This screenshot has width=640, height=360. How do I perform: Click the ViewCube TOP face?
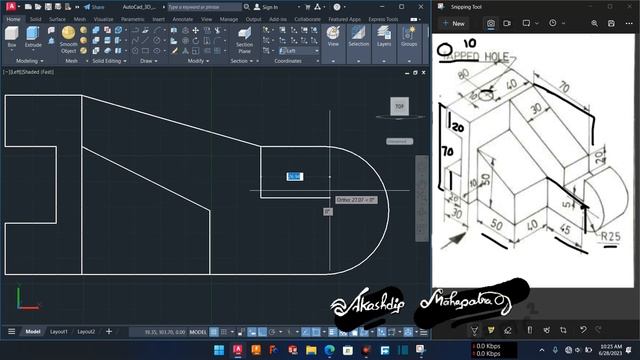point(399,107)
